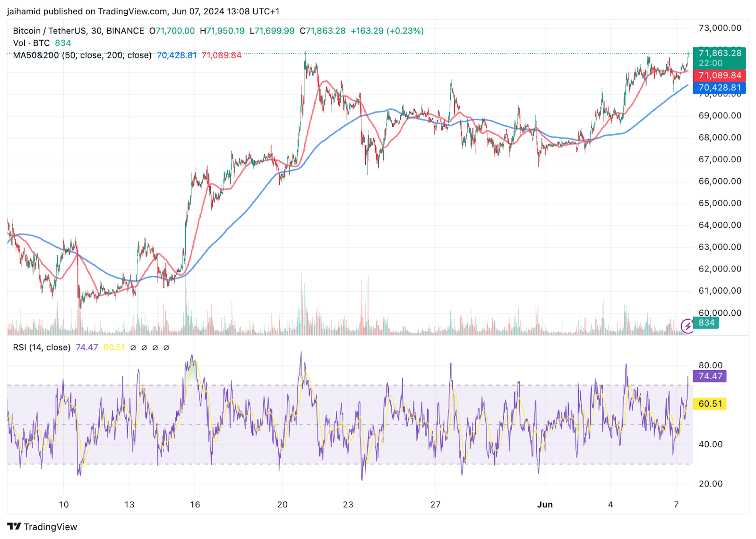756x539 pixels.
Task: Click the purple RSI value label 74.47
Action: (x=710, y=376)
